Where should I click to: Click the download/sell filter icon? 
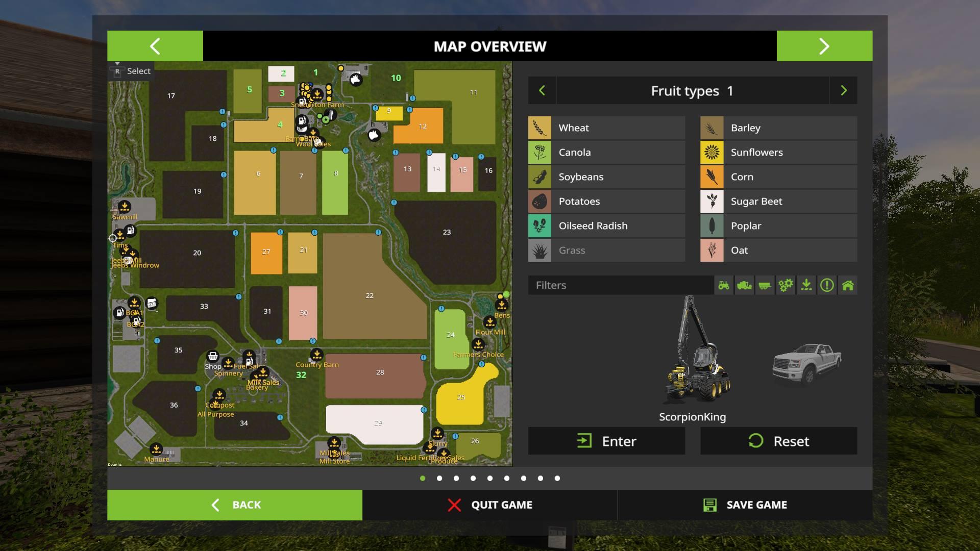[x=806, y=285]
